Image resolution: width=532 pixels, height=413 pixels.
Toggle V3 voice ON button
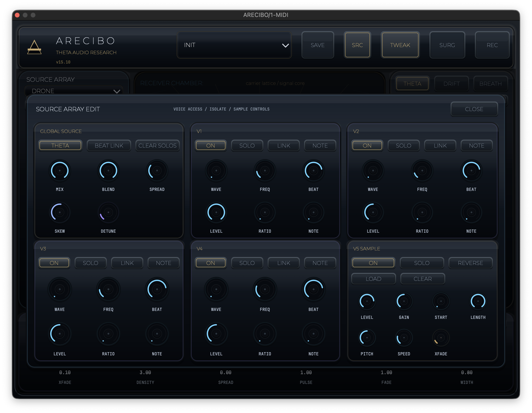pos(54,263)
